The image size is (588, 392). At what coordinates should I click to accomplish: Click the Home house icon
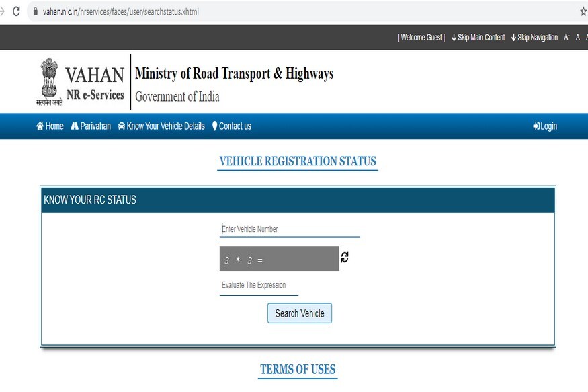click(40, 126)
